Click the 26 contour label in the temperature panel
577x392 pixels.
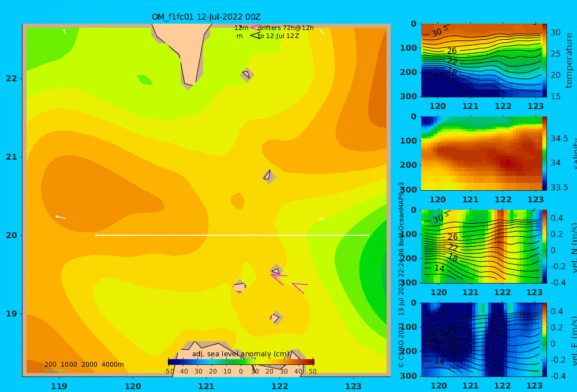(x=452, y=51)
